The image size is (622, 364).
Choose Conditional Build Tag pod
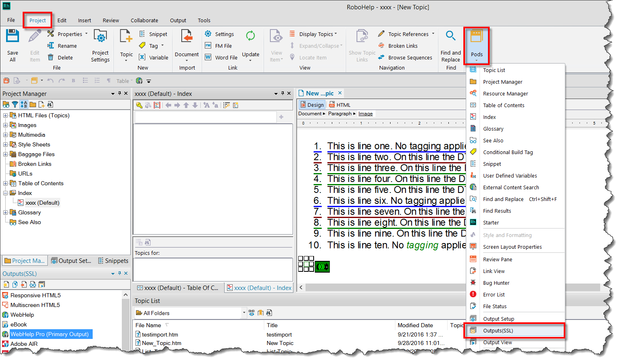click(516, 152)
